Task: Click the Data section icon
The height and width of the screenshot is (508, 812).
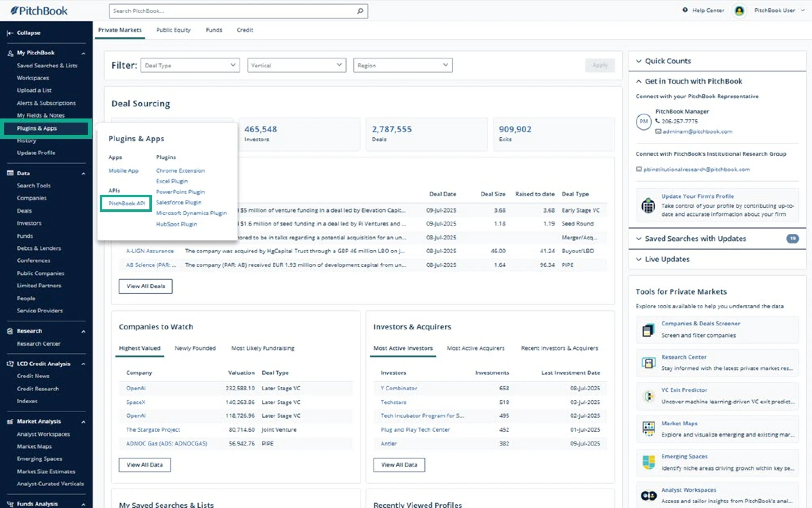Action: coord(10,173)
